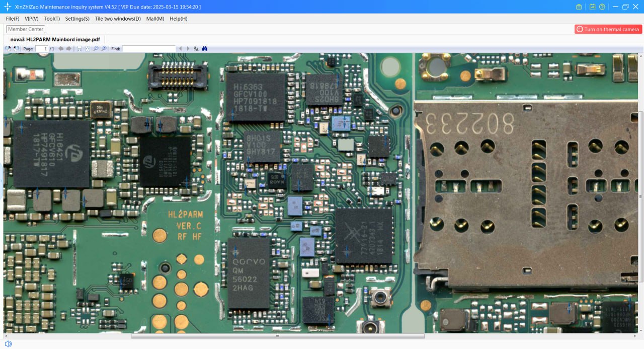Minimize the application window

[x=615, y=7]
